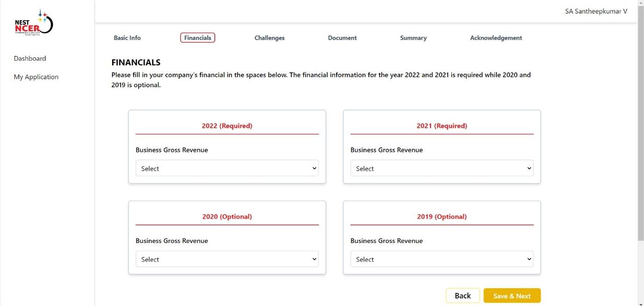
Task: Click the NEST NCER logo
Action: pyautogui.click(x=34, y=23)
